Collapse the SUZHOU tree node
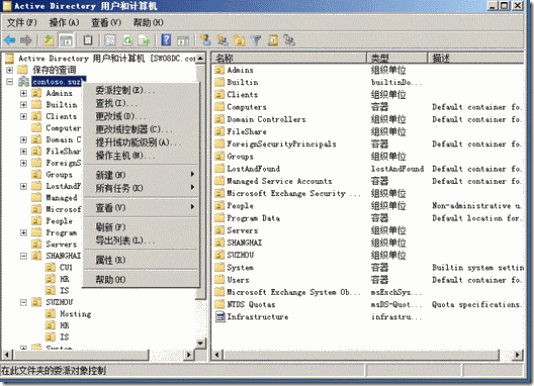Image resolution: width=534 pixels, height=386 pixels. coord(23,302)
